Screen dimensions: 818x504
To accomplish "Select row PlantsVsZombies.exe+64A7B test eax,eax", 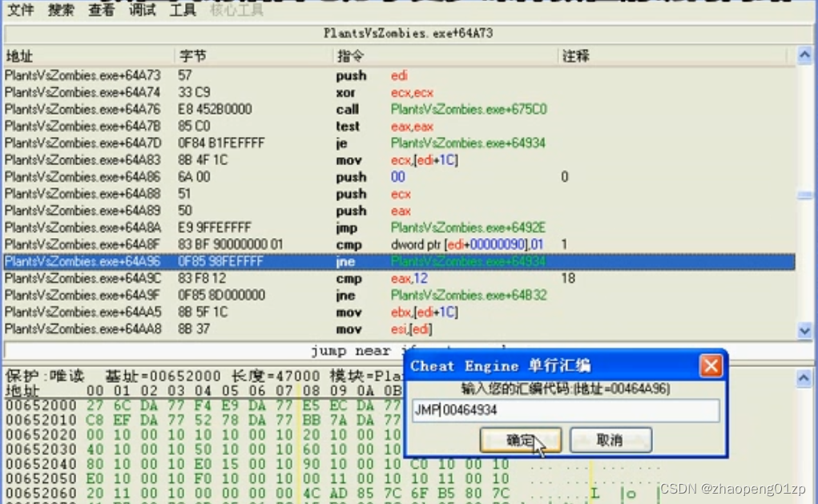I will [400, 127].
